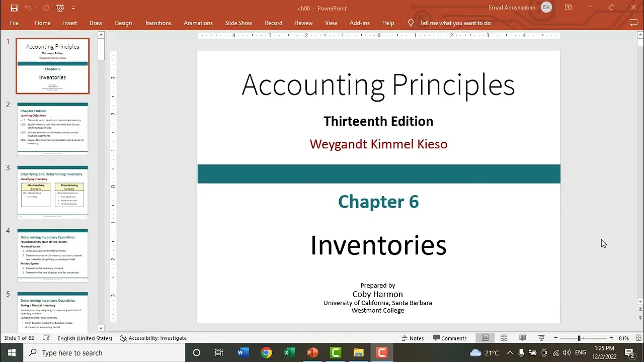The height and width of the screenshot is (362, 644).
Task: Click the Slide 1 of 62 status indicator
Action: tap(19, 338)
